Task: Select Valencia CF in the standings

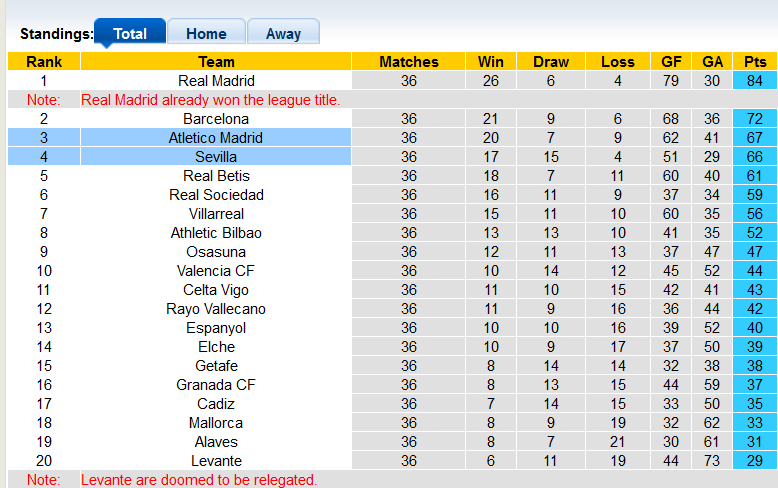Action: [216, 271]
